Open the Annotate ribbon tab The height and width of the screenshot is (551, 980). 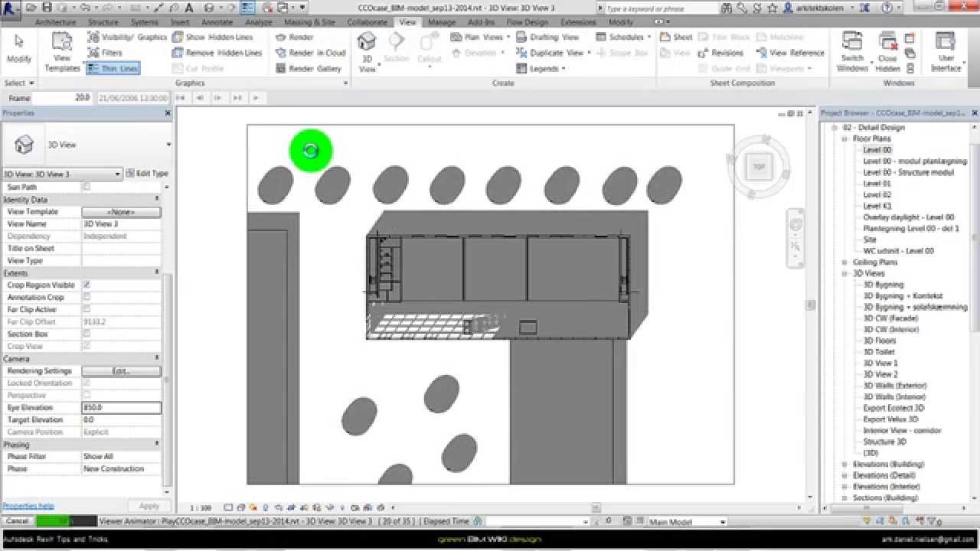217,22
